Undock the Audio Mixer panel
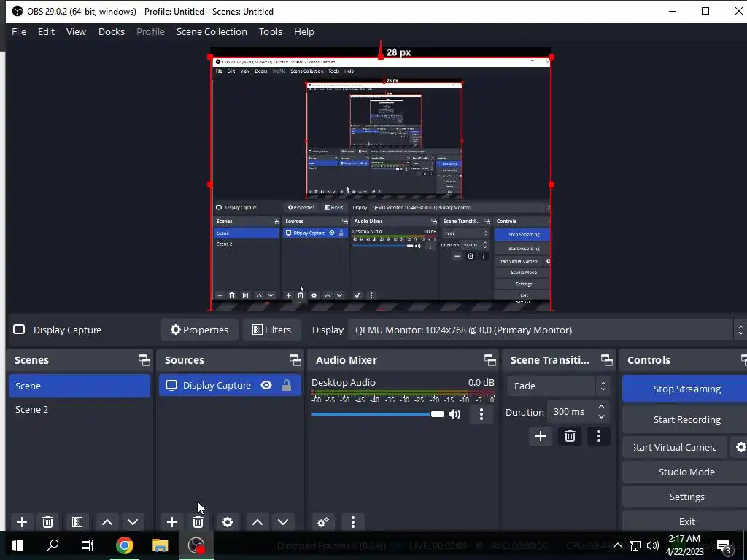747x560 pixels. coord(489,360)
